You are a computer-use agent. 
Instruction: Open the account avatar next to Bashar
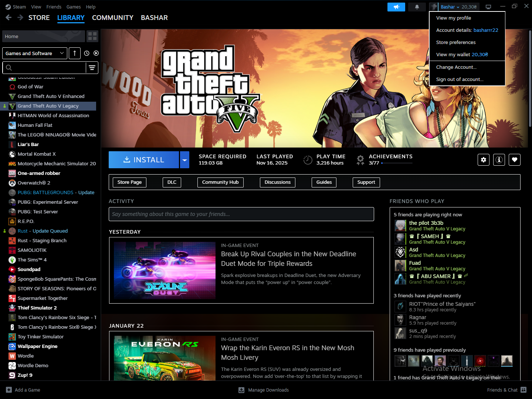tap(434, 7)
